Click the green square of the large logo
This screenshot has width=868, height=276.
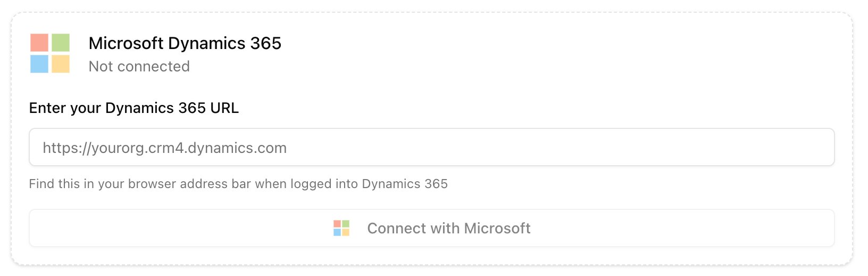click(x=61, y=43)
